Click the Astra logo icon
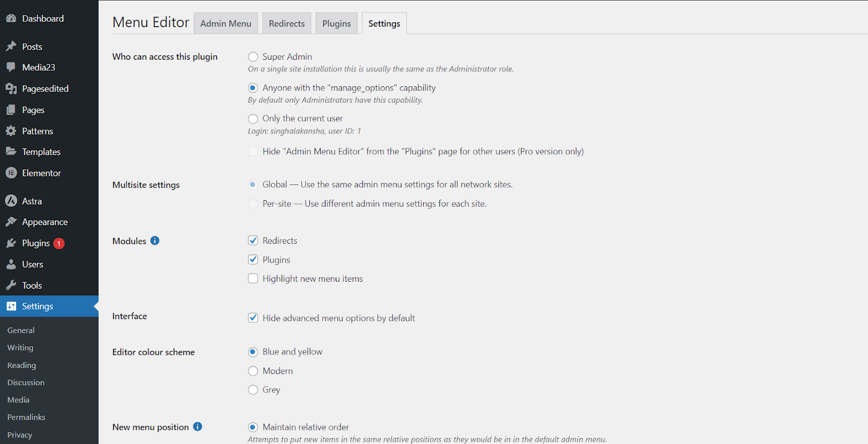The width and height of the screenshot is (868, 444). coord(11,201)
